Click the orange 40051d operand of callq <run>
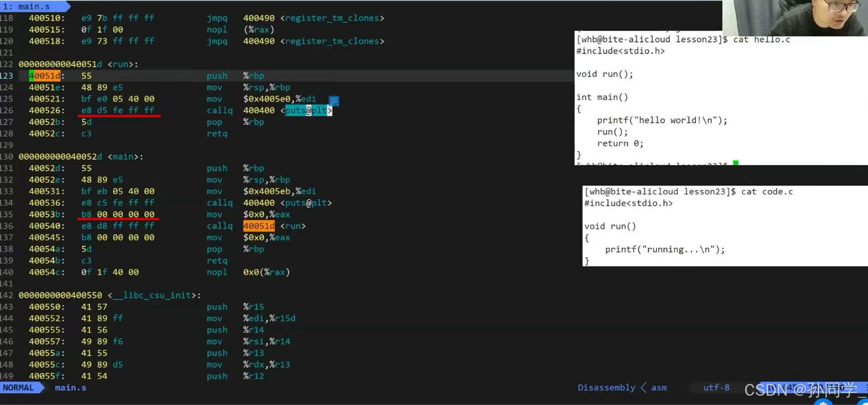 (259, 226)
